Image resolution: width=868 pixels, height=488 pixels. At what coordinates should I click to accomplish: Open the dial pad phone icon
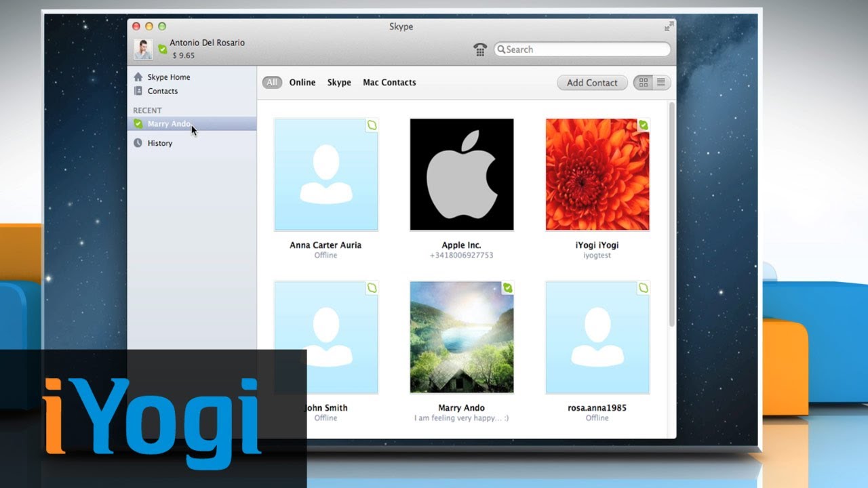click(480, 49)
